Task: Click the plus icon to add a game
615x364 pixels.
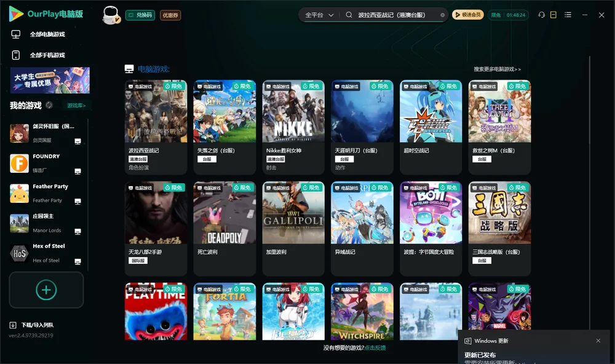Action: click(x=46, y=290)
